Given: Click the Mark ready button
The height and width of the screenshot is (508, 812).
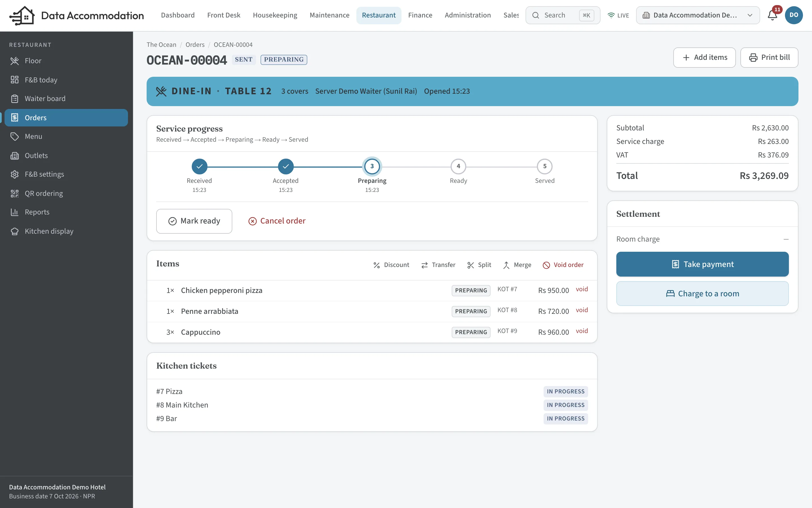Looking at the screenshot, I should (194, 221).
